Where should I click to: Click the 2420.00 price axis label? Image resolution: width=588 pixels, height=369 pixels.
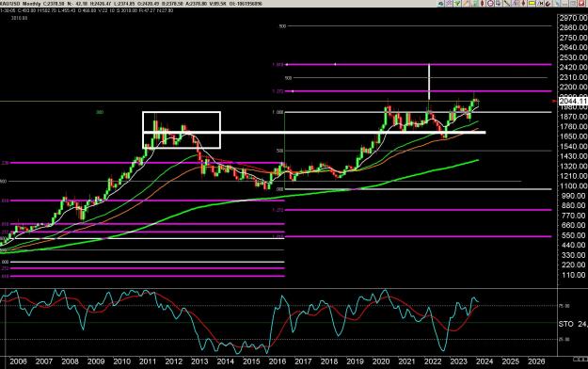[573, 67]
